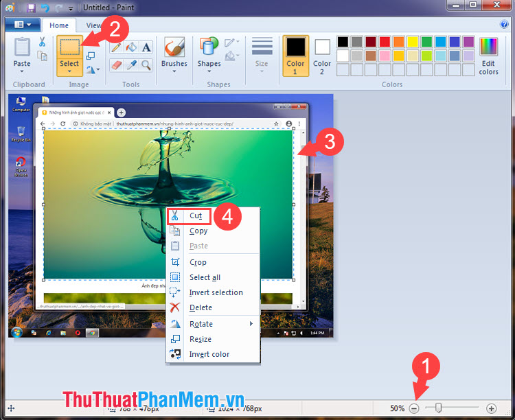This screenshot has height=420, width=515.
Task: Click the Shapes gallery icon
Action: pos(209,46)
